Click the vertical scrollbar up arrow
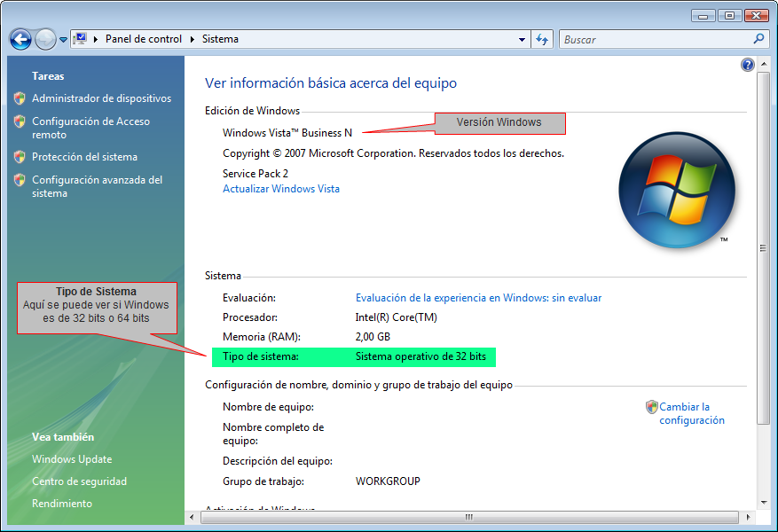This screenshot has height=532, width=778. point(764,63)
